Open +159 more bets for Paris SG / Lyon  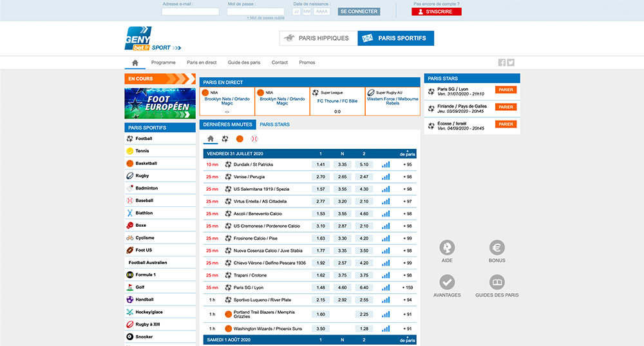(408, 287)
